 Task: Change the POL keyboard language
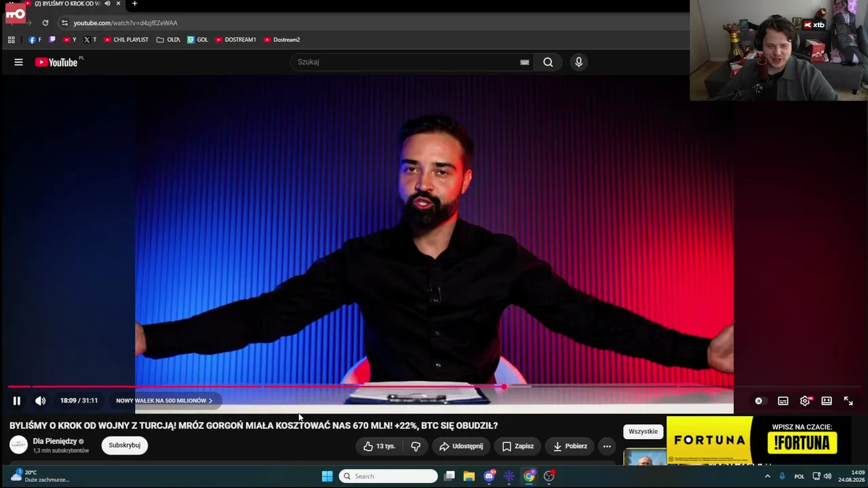(x=800, y=476)
